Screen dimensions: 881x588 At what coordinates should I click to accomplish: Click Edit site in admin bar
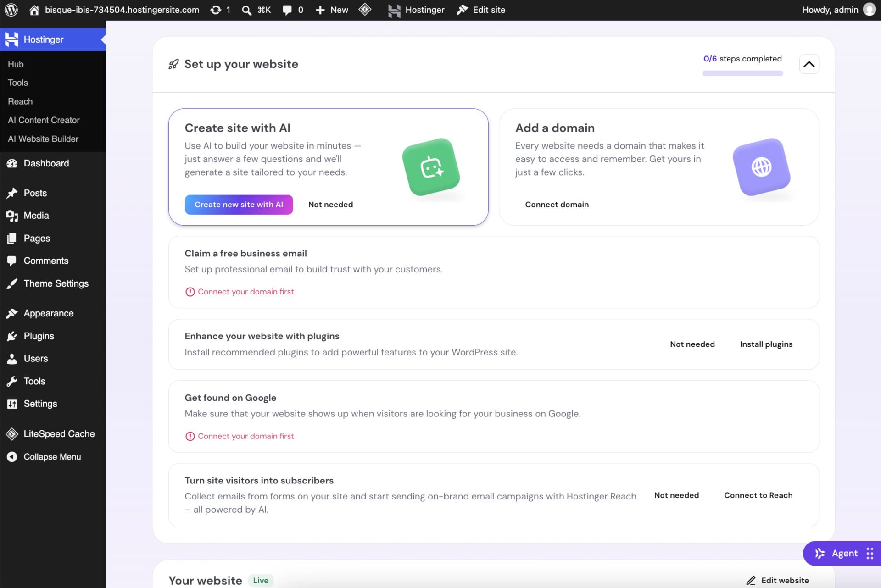point(481,10)
